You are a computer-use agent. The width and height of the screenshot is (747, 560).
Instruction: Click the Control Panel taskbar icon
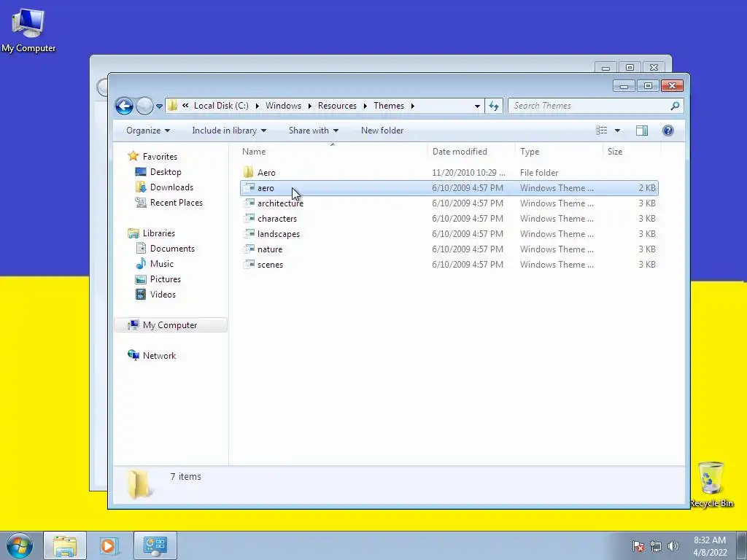(155, 545)
